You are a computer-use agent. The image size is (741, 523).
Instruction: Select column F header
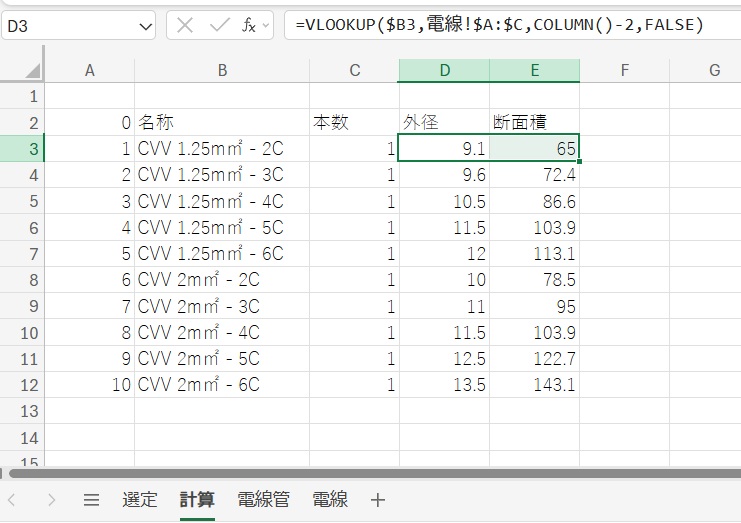[624, 70]
